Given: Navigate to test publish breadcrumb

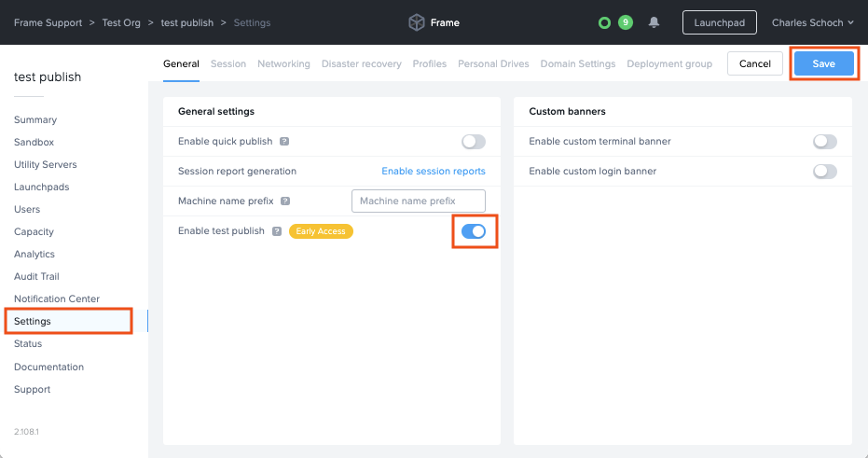Looking at the screenshot, I should coord(187,22).
